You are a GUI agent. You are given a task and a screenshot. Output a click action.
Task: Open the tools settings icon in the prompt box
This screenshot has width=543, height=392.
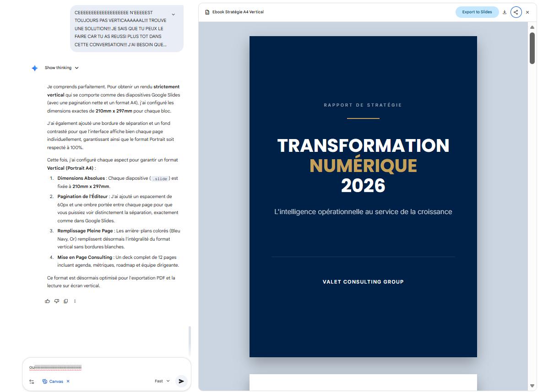(x=32, y=381)
